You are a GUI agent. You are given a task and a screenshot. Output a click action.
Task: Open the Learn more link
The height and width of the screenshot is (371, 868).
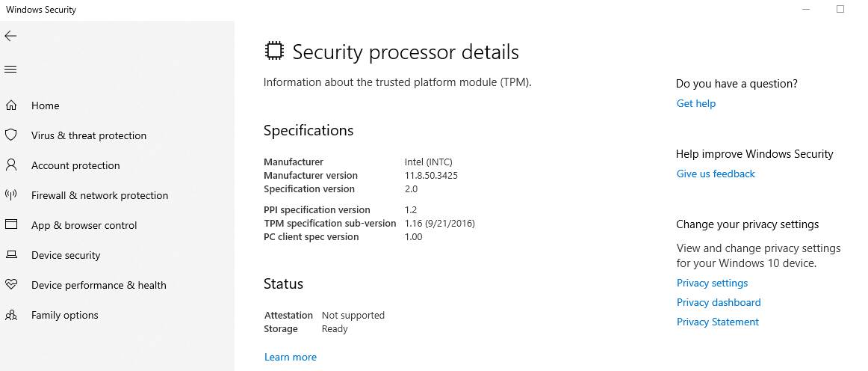291,357
